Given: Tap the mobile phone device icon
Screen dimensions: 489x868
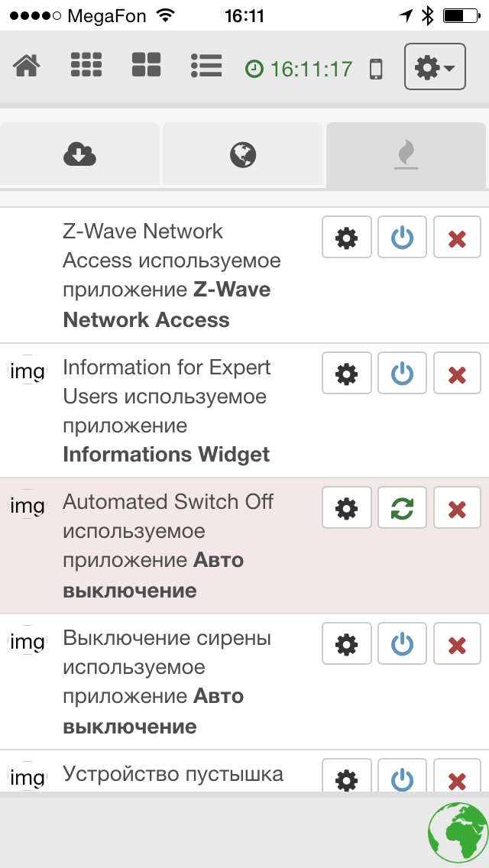Looking at the screenshot, I should click(375, 69).
